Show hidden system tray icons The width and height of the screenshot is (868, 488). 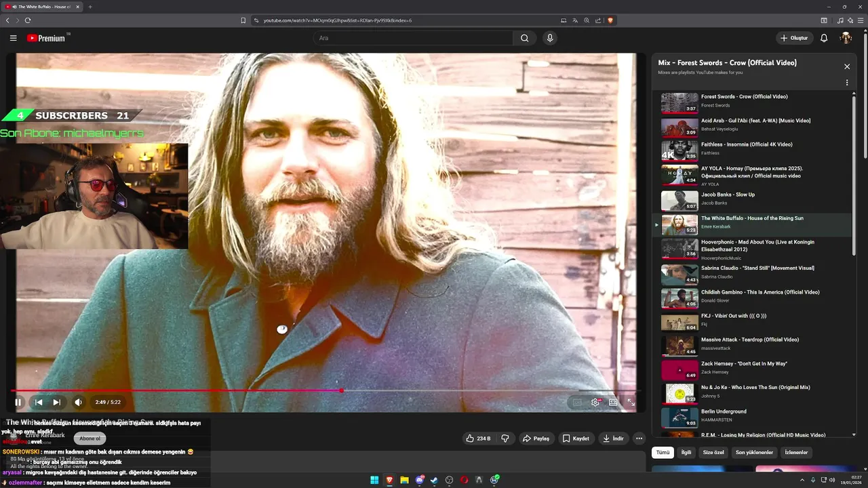tap(802, 480)
